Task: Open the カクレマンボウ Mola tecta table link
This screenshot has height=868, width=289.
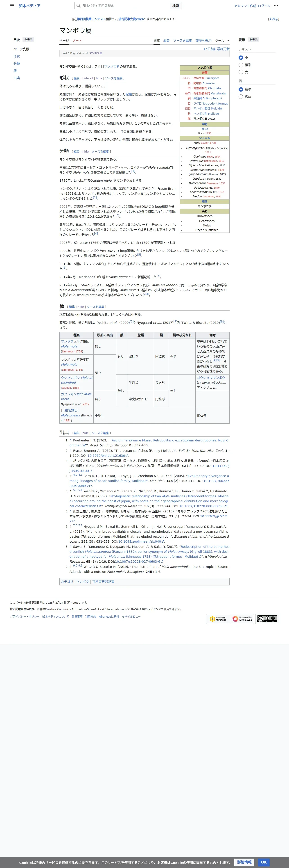Action: (x=76, y=397)
